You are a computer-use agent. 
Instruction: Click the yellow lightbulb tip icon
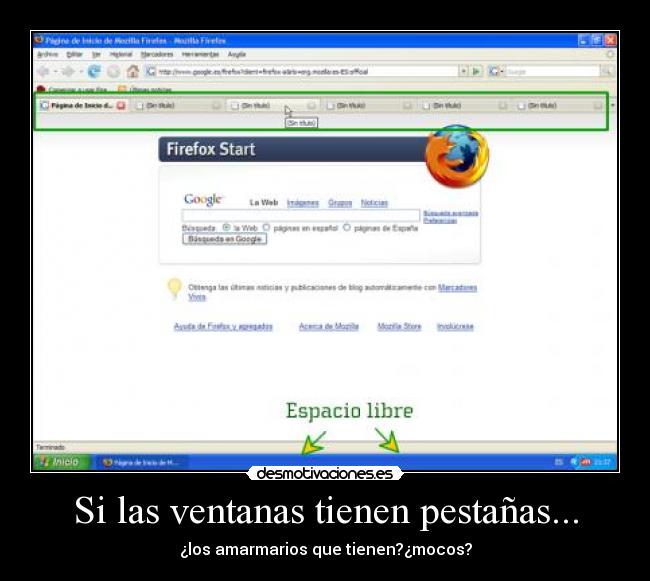(174, 288)
